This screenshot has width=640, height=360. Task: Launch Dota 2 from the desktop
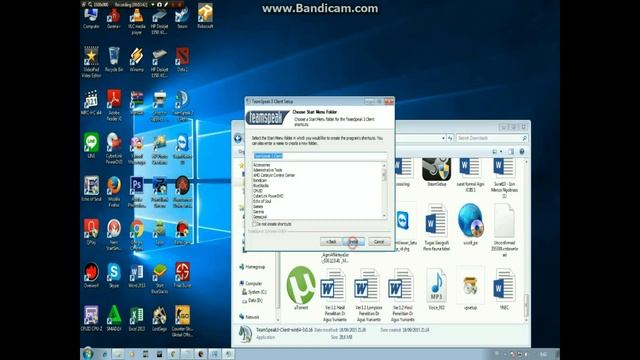pos(182,60)
